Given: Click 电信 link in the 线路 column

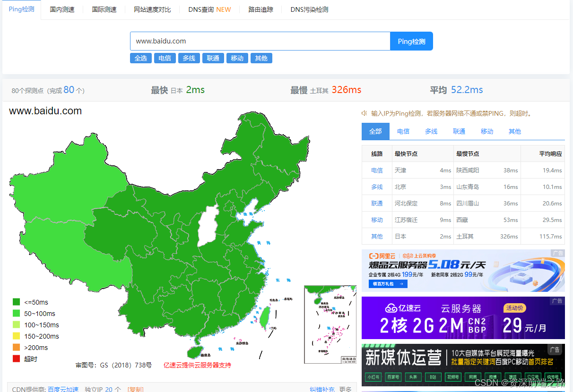Looking at the screenshot, I should click(x=377, y=170).
